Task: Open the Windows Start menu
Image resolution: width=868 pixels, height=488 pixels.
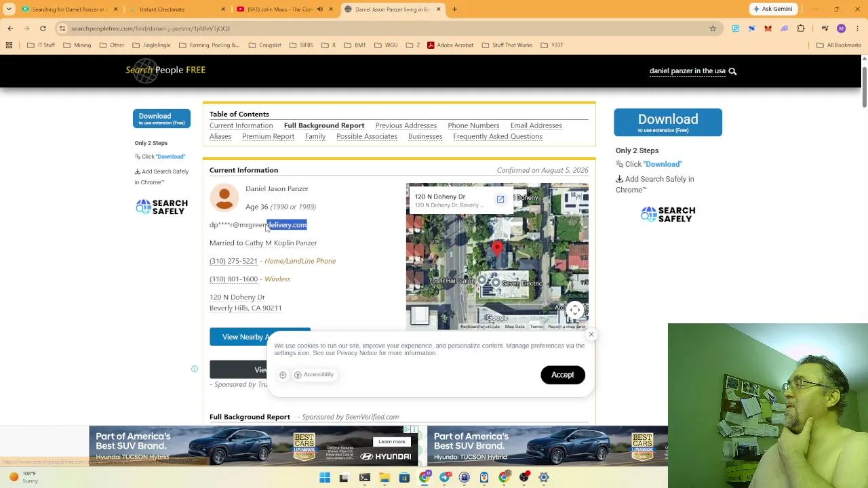Action: [x=325, y=477]
